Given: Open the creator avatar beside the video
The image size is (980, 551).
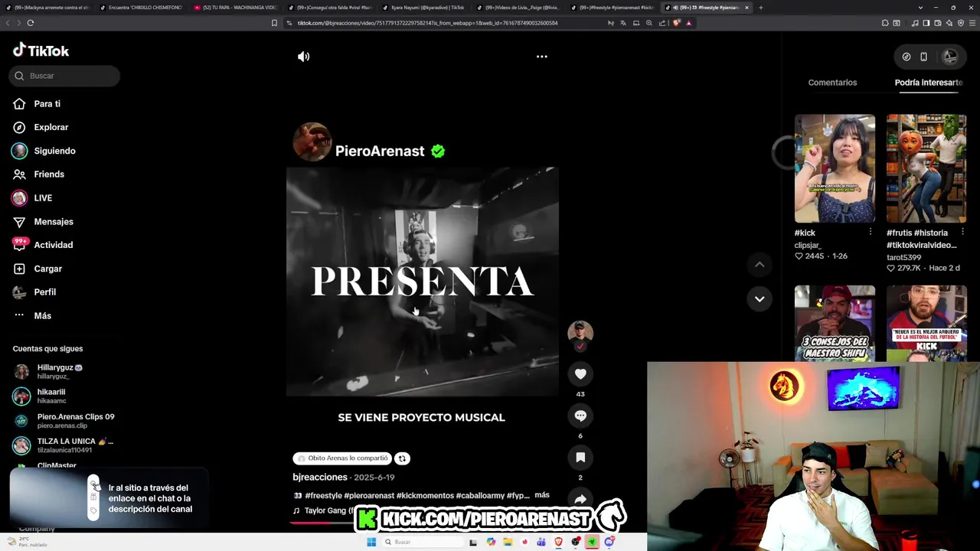Looking at the screenshot, I should 580,333.
